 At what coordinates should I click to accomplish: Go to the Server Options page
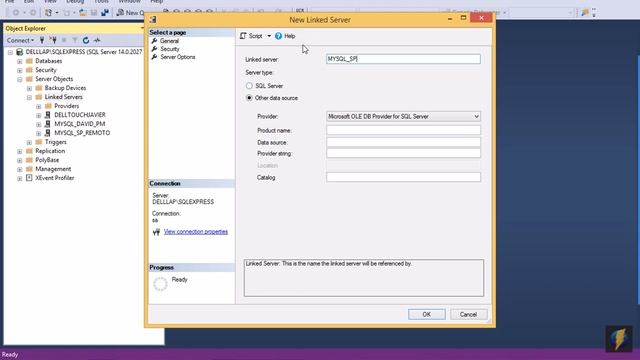[x=178, y=57]
